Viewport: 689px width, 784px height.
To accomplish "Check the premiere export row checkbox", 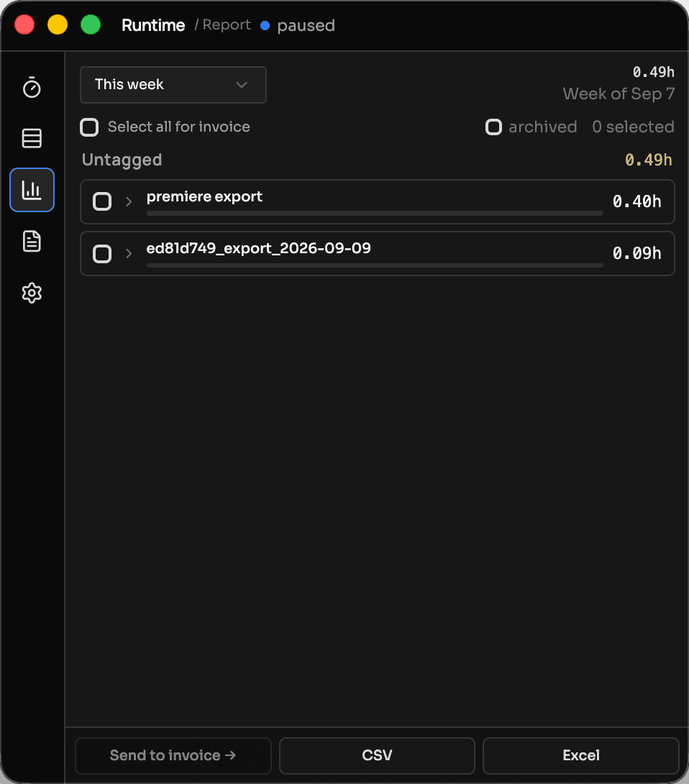I will coord(102,201).
